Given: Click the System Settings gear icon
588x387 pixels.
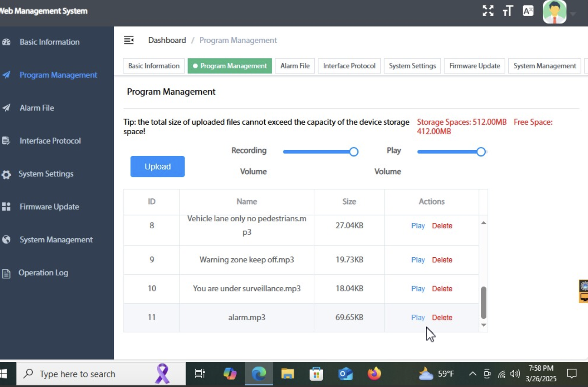Looking at the screenshot, I should pyautogui.click(x=6, y=174).
